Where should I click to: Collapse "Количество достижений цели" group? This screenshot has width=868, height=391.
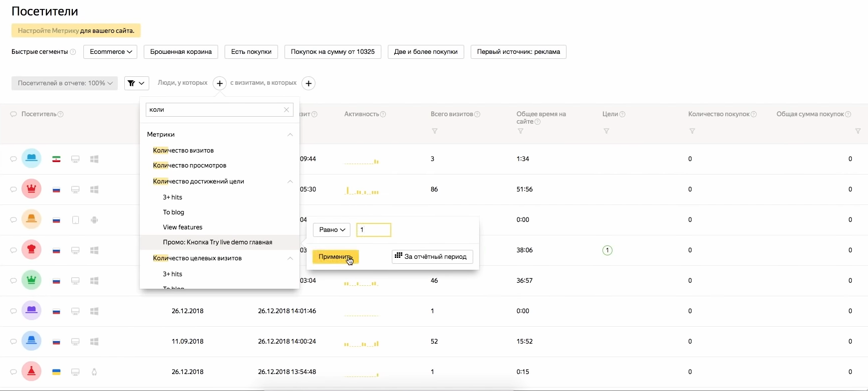coord(290,182)
